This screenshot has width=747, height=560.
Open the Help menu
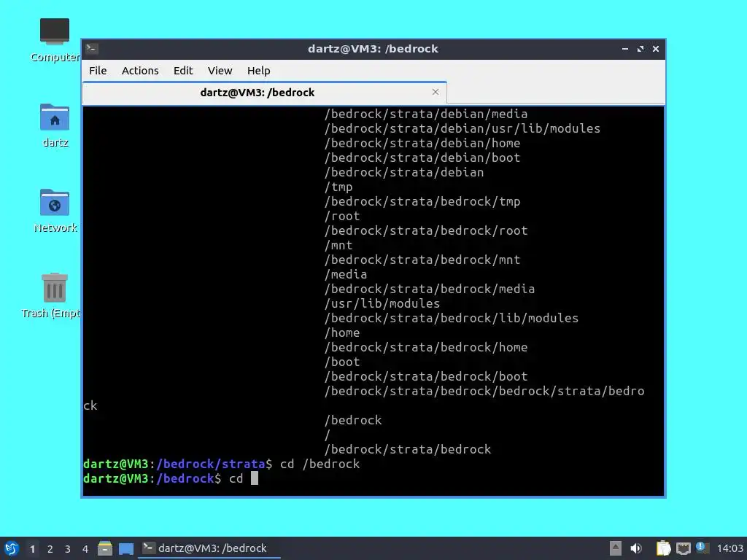point(259,71)
